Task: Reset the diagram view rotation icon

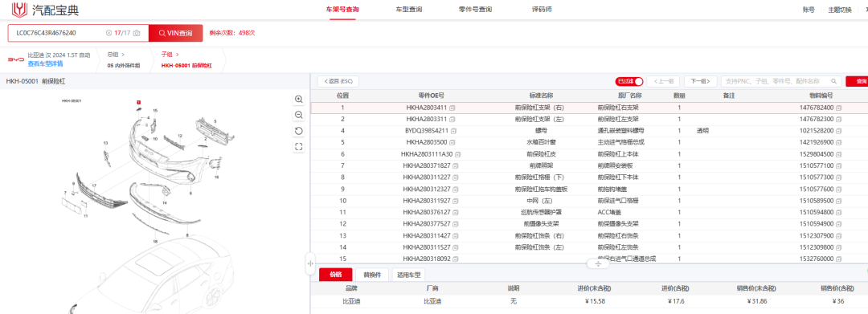Action: click(x=299, y=131)
